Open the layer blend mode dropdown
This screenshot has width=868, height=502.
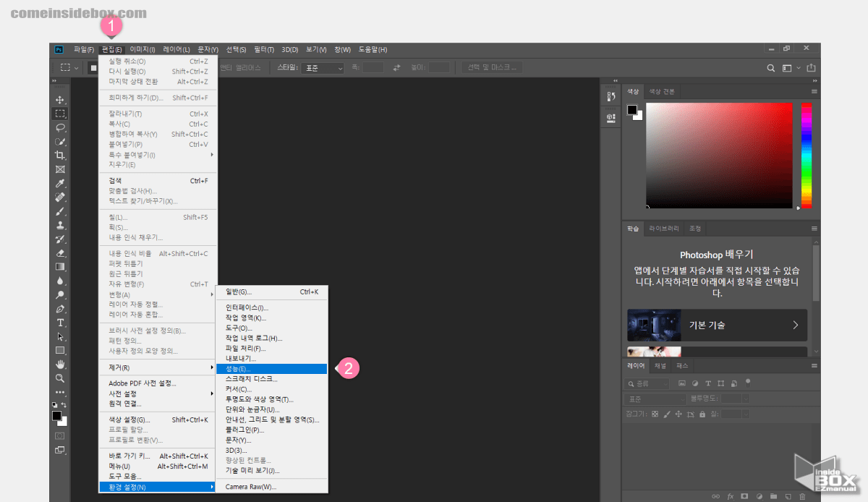(655, 399)
